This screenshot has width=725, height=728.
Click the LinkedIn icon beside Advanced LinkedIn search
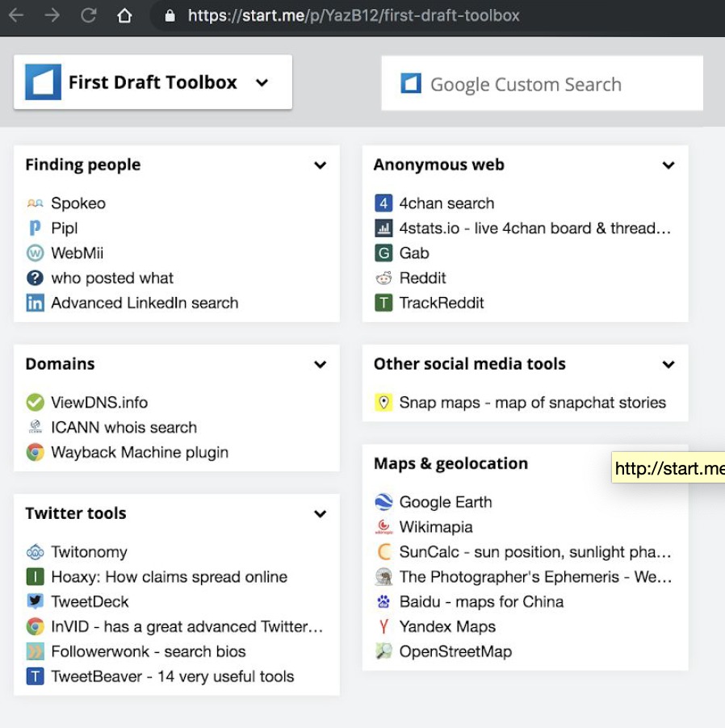click(35, 303)
